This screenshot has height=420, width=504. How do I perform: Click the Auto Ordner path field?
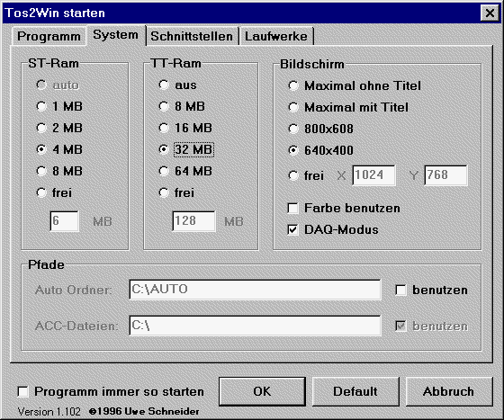(x=256, y=290)
